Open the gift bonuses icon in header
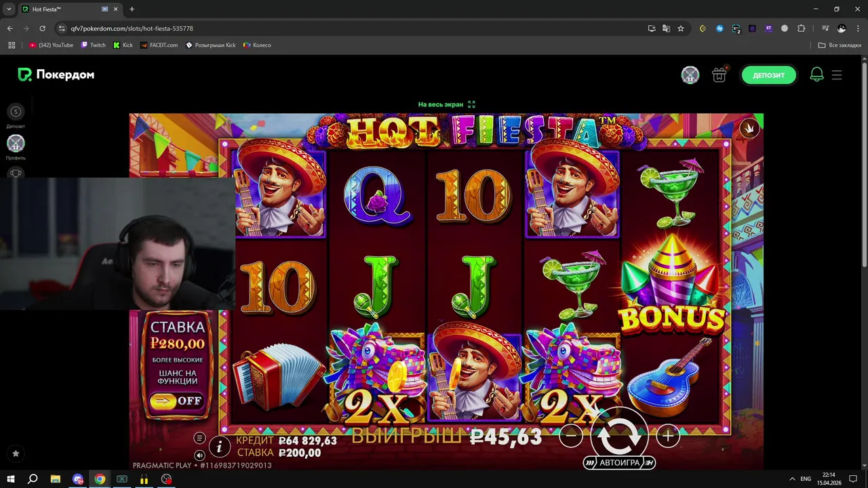868x488 pixels. [719, 75]
